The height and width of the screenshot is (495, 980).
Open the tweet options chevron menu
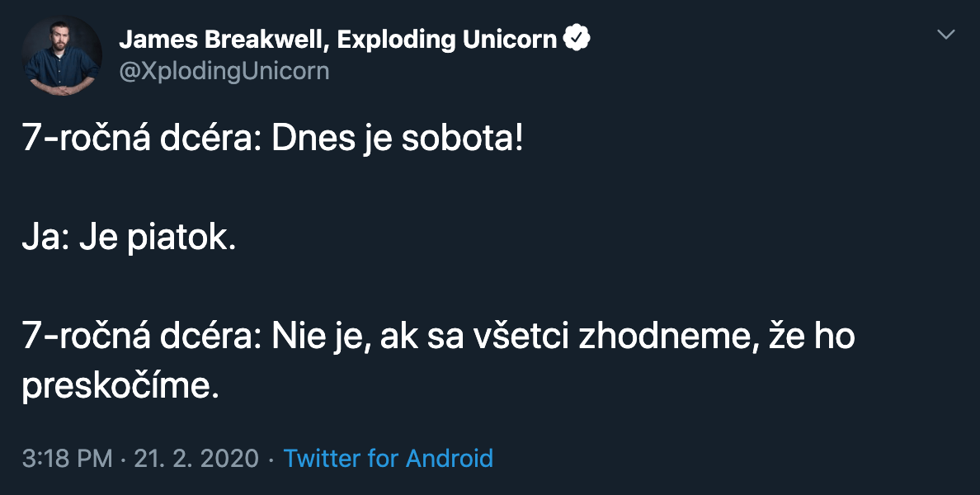(946, 35)
